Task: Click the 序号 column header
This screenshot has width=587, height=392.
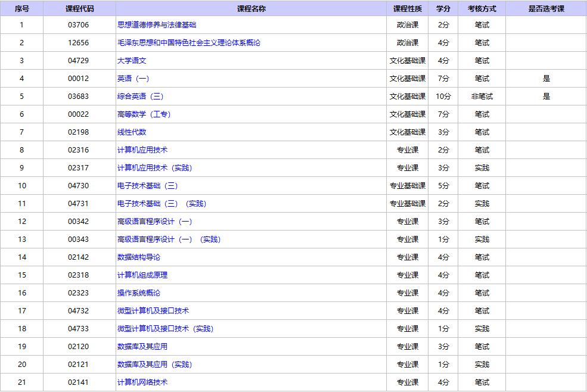Action: 21,8
